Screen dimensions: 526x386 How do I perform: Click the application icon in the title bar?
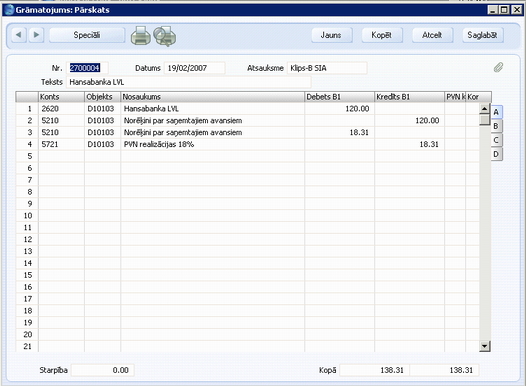click(8, 10)
